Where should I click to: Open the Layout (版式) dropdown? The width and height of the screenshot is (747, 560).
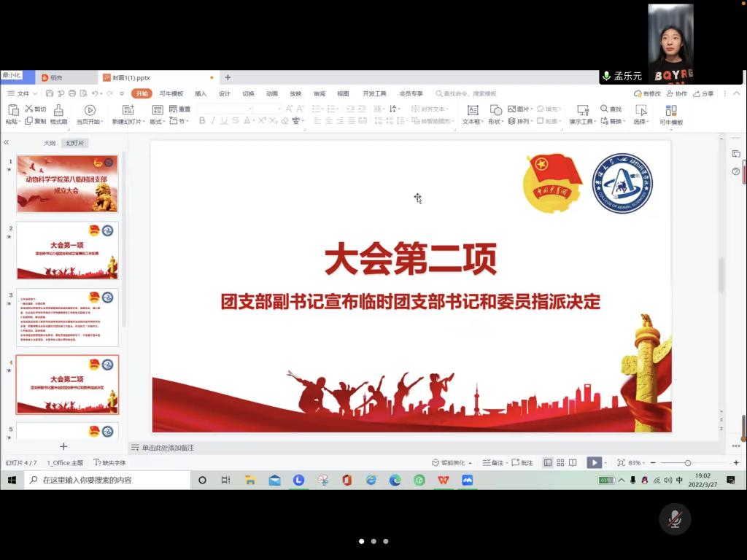pyautogui.click(x=157, y=122)
